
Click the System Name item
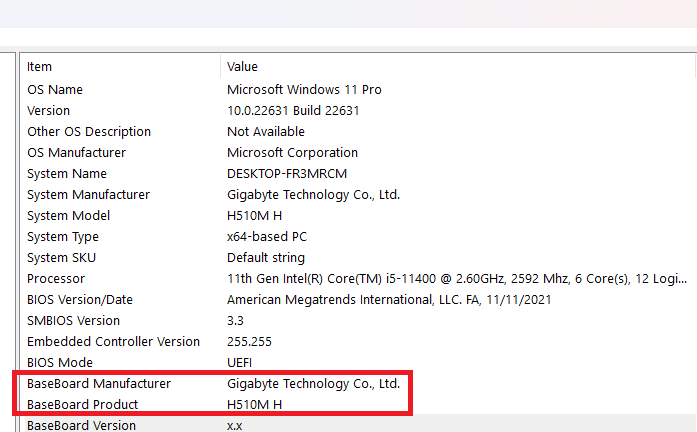coord(68,173)
